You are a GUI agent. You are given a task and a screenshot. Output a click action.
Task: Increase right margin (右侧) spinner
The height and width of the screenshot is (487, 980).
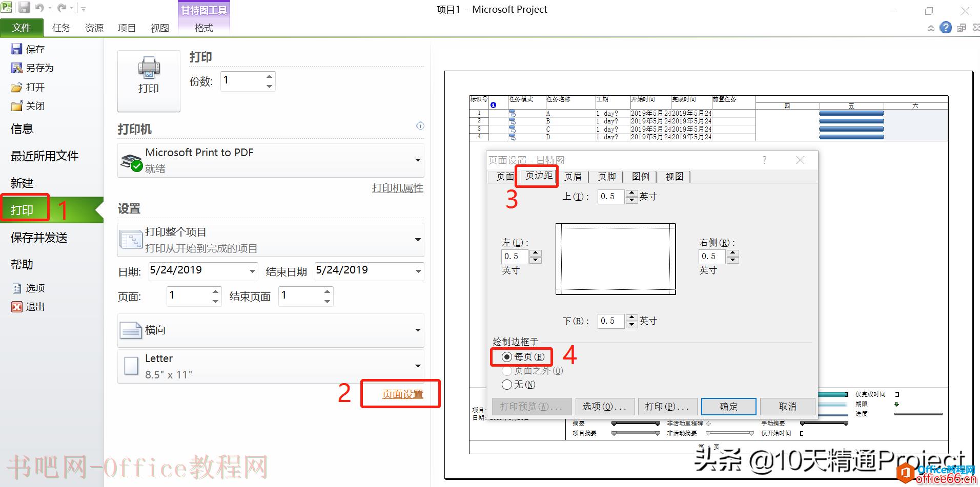pyautogui.click(x=733, y=253)
